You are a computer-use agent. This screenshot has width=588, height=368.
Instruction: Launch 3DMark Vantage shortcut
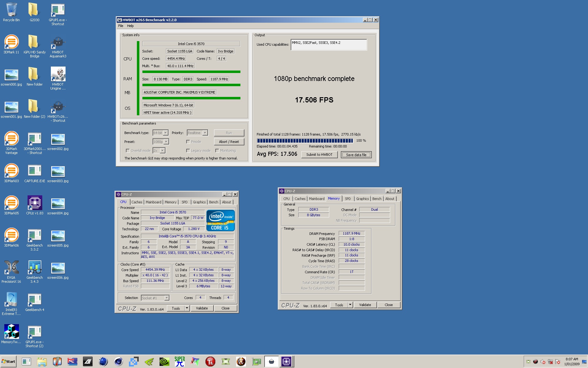click(11, 143)
